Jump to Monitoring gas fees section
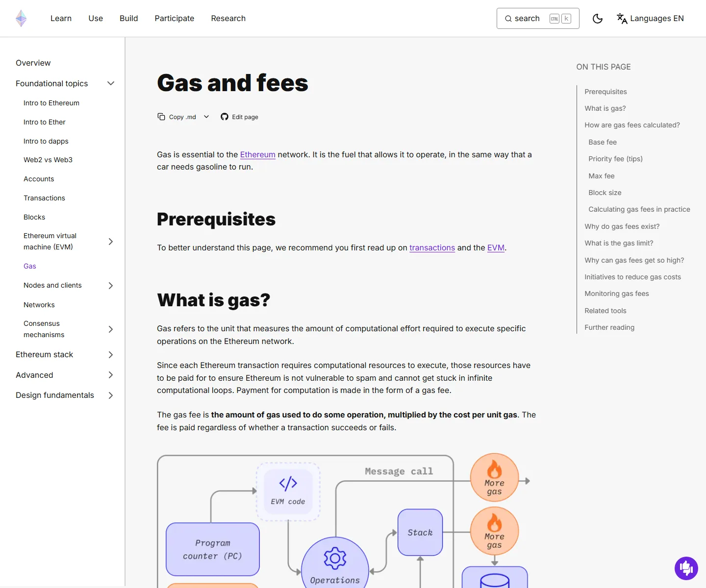 pos(616,294)
